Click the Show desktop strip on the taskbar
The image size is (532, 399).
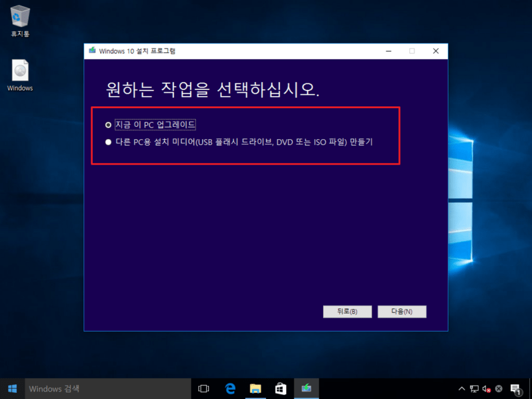(x=530, y=389)
